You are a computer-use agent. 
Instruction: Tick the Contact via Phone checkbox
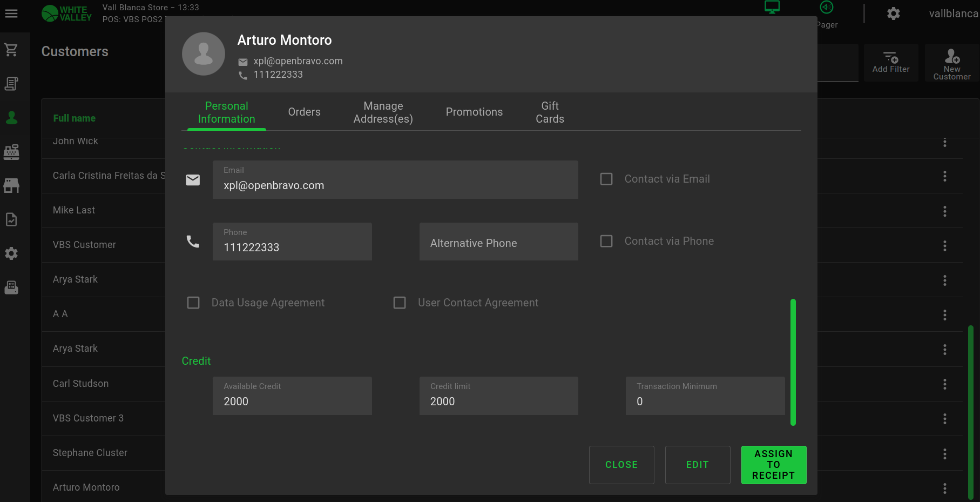(606, 241)
